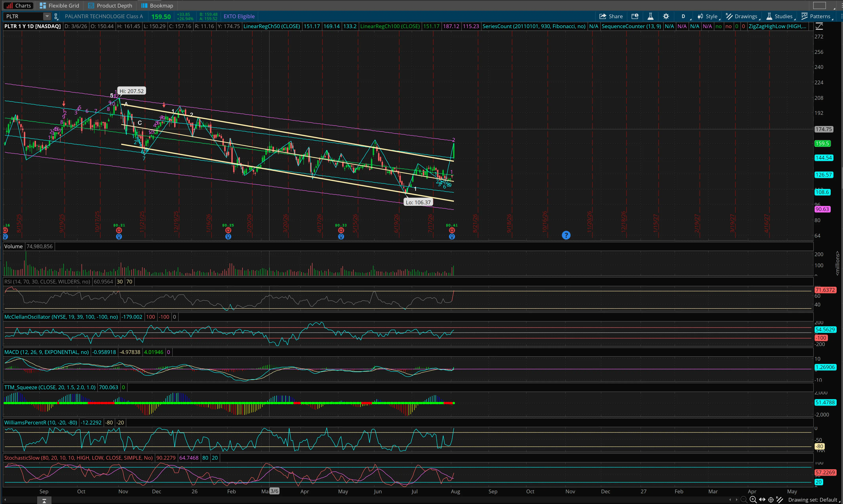
Task: Click the PLTR 1 Y 1D [NASDAQ] chart title
Action: pos(33,26)
